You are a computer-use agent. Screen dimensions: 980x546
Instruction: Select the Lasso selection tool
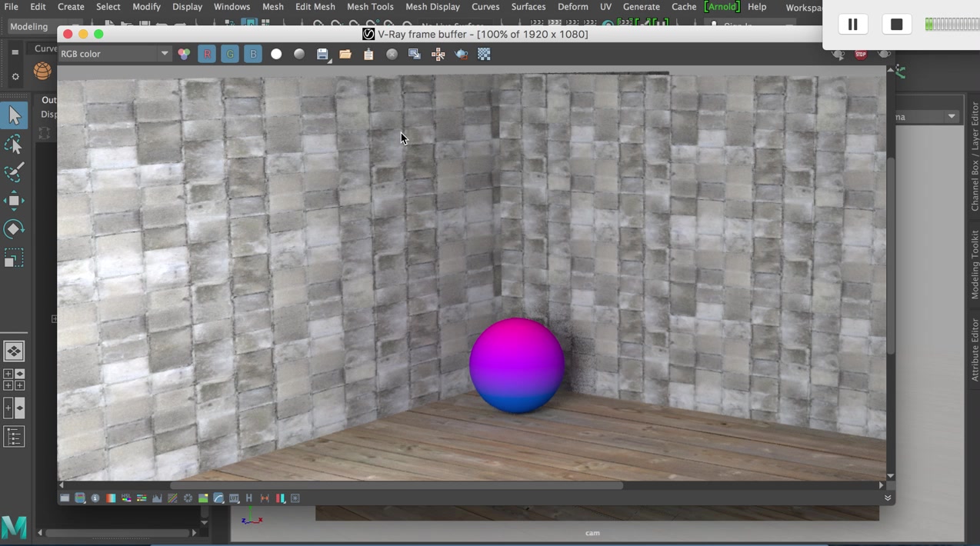14,145
